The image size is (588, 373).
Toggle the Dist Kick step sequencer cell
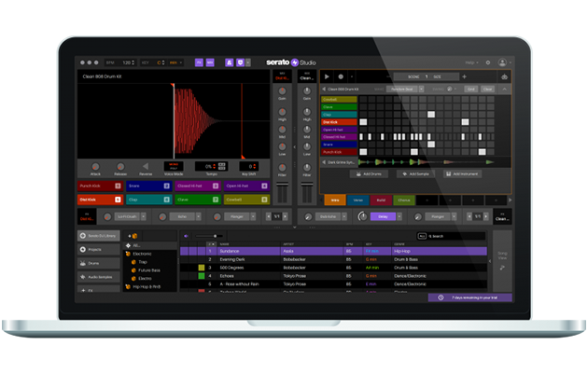point(365,122)
